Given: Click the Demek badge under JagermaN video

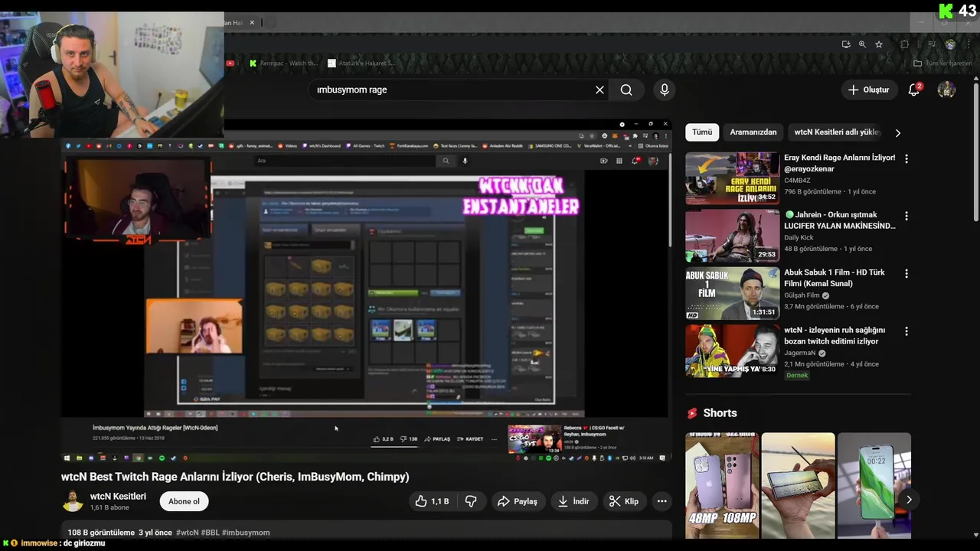Looking at the screenshot, I should tap(797, 376).
